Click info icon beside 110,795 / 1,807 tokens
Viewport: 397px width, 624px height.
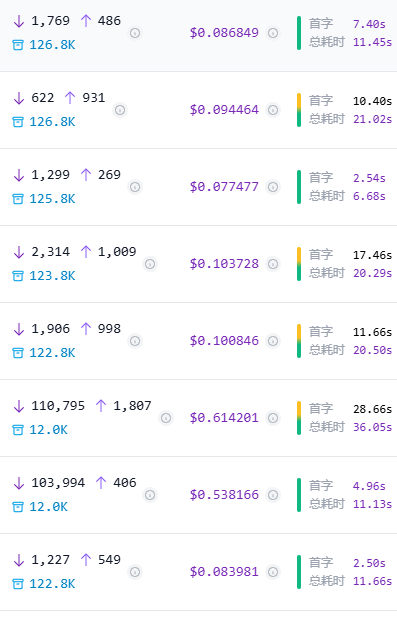tap(166, 418)
